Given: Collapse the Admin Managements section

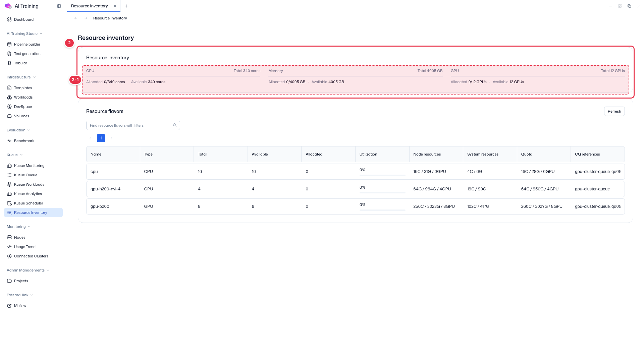Looking at the screenshot, I should 28,270.
